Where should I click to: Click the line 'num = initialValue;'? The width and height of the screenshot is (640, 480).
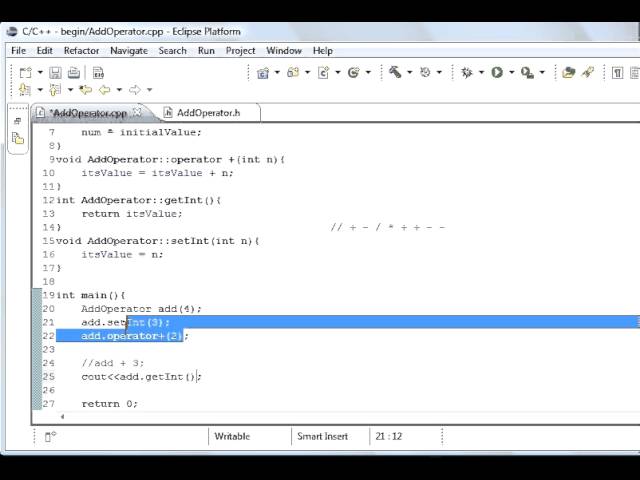click(x=141, y=132)
